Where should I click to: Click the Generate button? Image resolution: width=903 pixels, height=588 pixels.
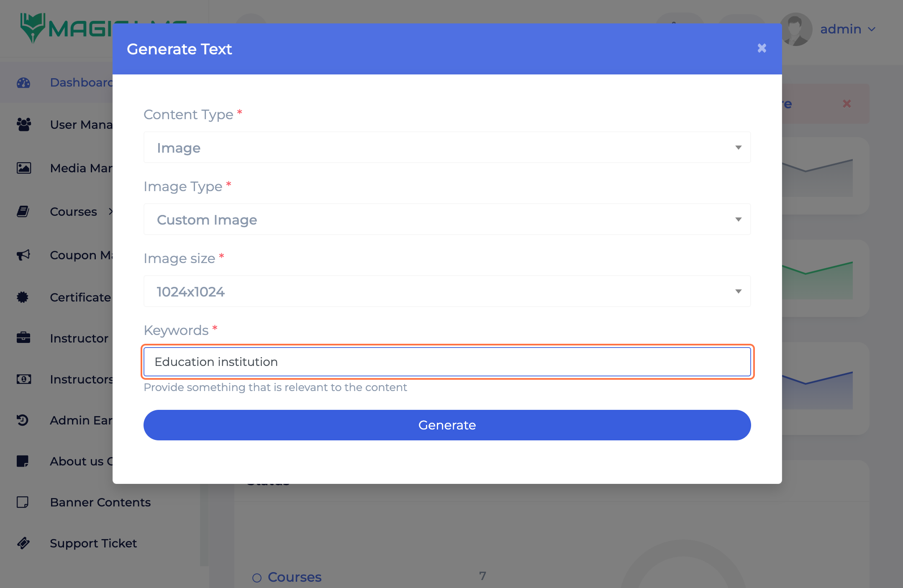(447, 425)
